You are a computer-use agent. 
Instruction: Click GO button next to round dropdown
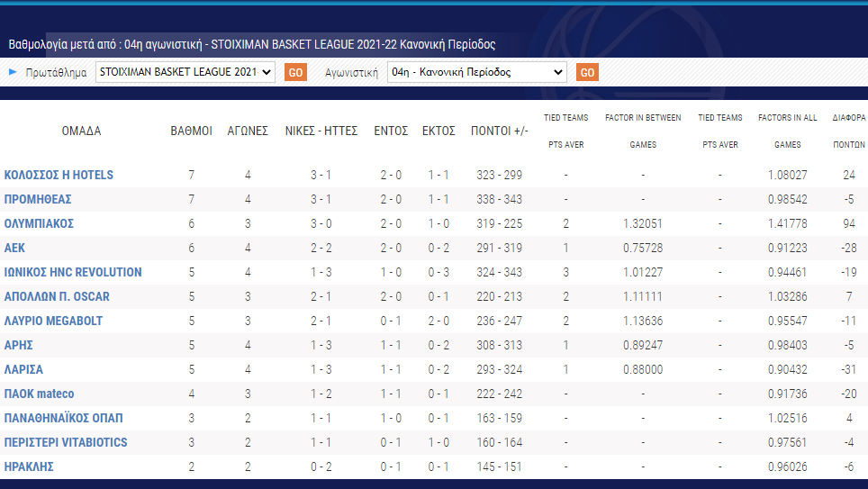pyautogui.click(x=587, y=73)
